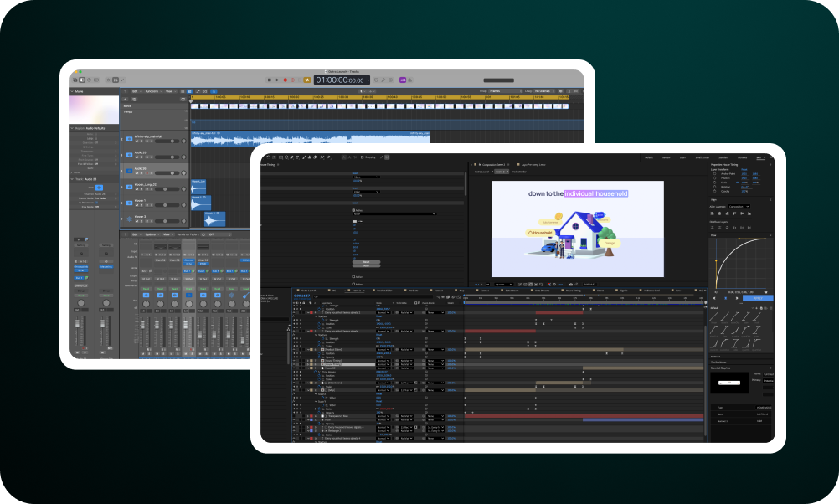The width and height of the screenshot is (839, 504).
Task: Switch to the Review workspace in After Effects
Action: click(667, 158)
